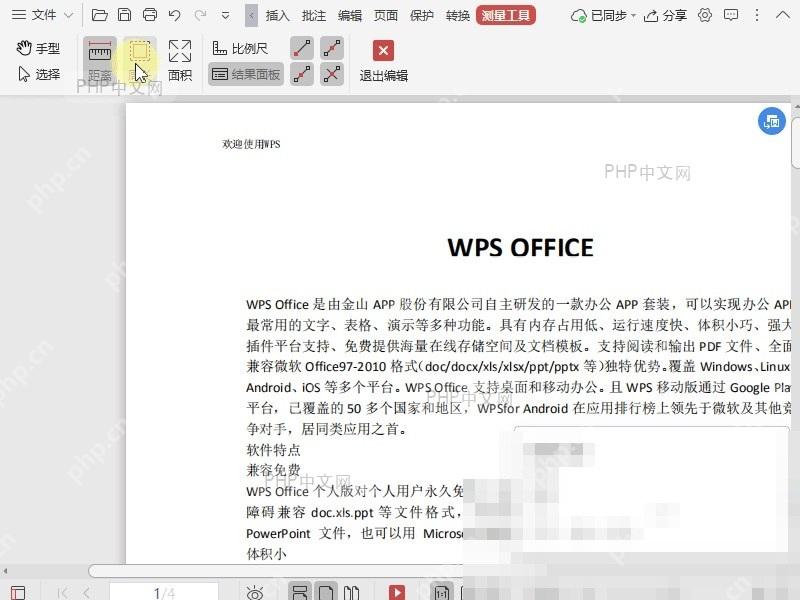Click the 分享 share button
This screenshot has height=600, width=800.
(x=665, y=16)
